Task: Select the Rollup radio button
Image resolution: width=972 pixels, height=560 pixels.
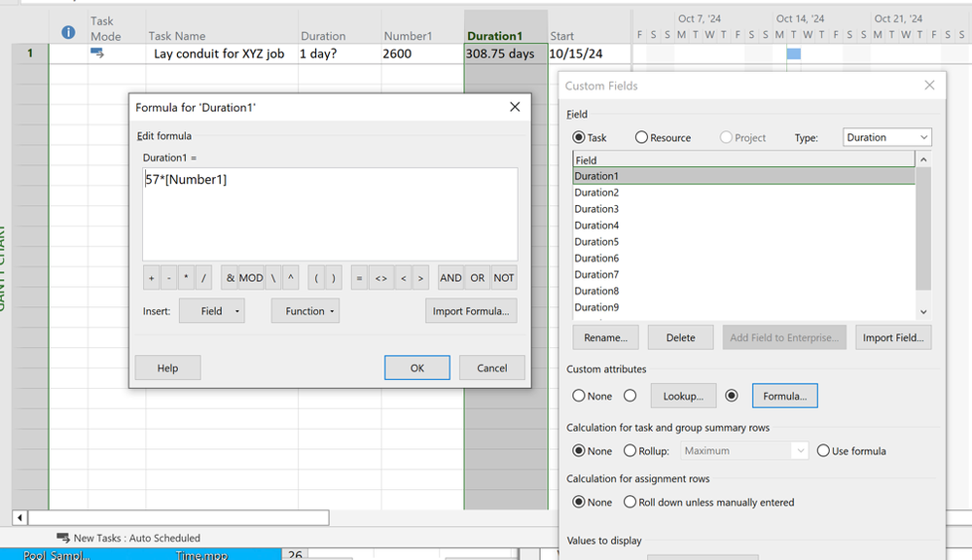Action: pyautogui.click(x=630, y=451)
